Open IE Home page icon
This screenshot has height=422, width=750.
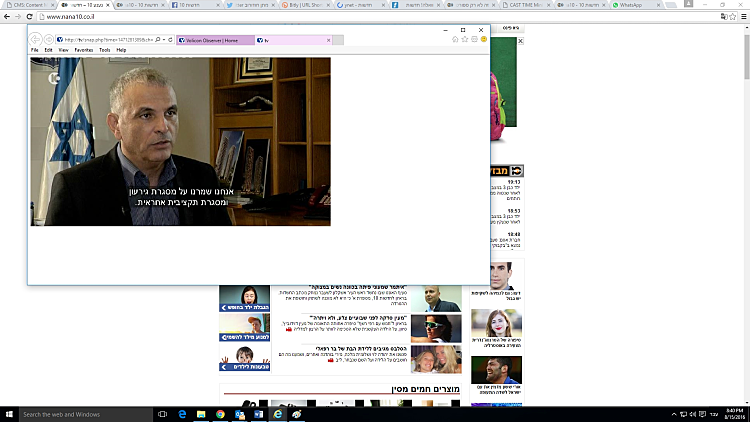tap(455, 39)
